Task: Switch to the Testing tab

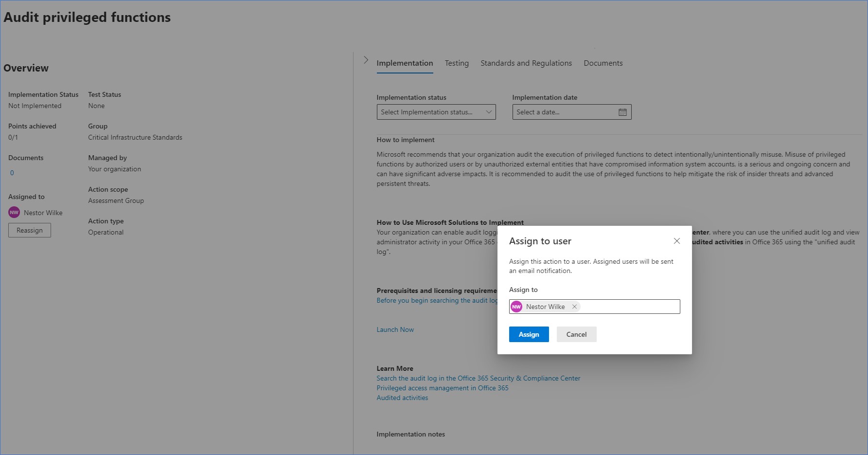Action: point(456,63)
